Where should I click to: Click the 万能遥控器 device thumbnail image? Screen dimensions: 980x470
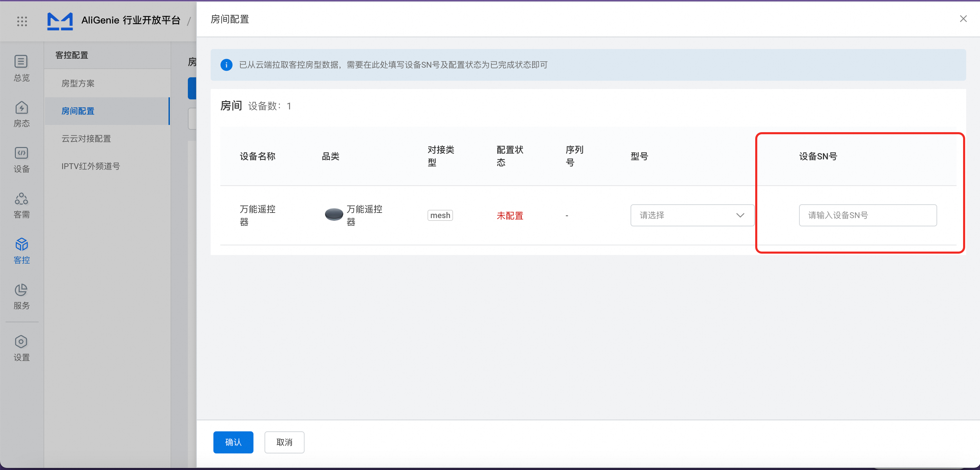pos(334,214)
